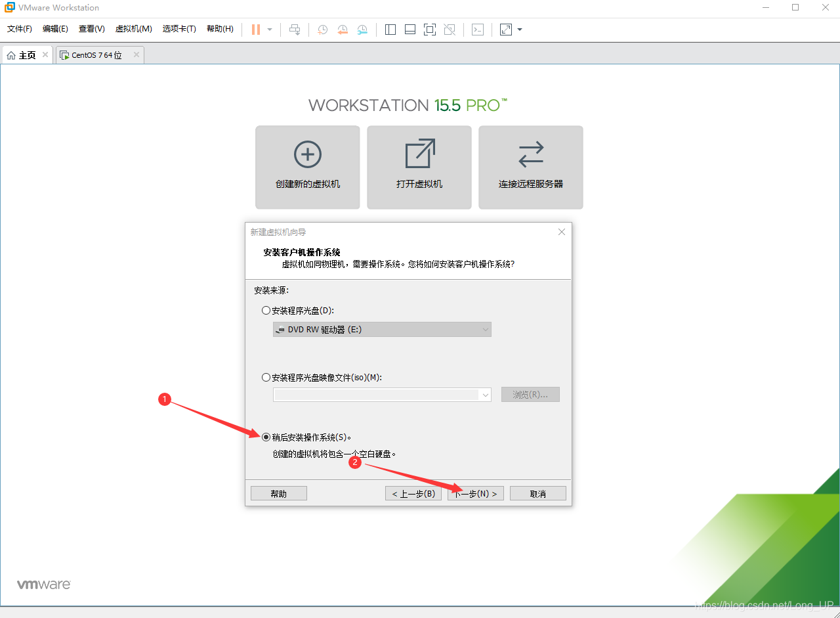Open the 文件(F) menu
Screen dimensions: 840x618
click(20, 29)
